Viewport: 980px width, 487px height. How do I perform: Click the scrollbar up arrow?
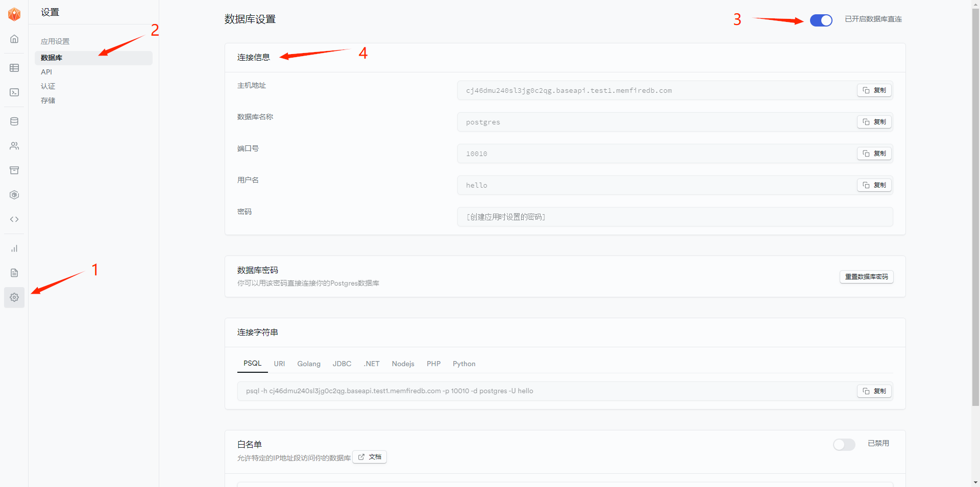click(975, 4)
